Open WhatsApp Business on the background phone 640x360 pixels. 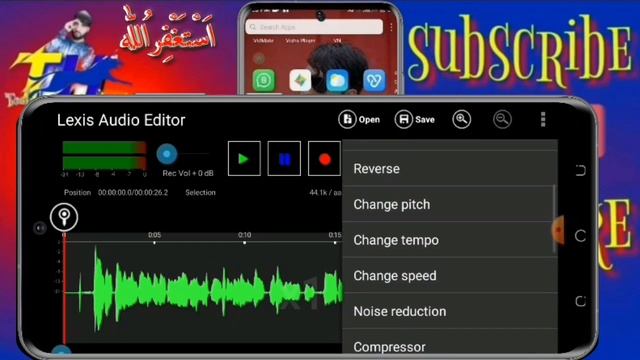click(264, 80)
